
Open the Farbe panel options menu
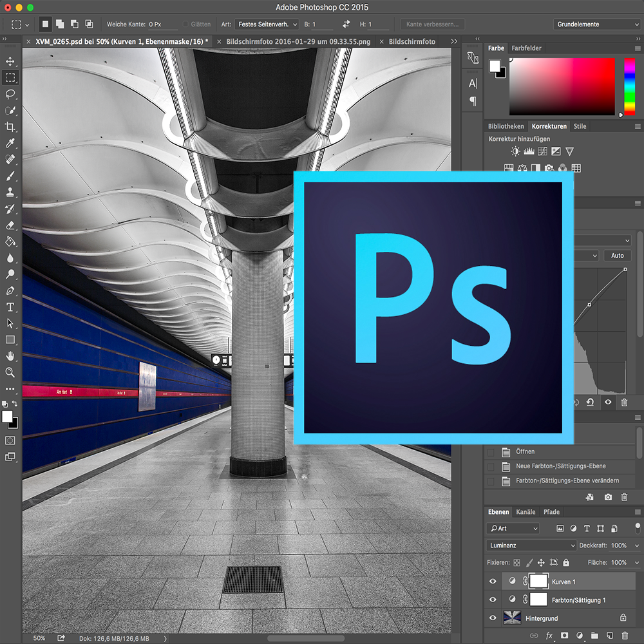pyautogui.click(x=638, y=48)
